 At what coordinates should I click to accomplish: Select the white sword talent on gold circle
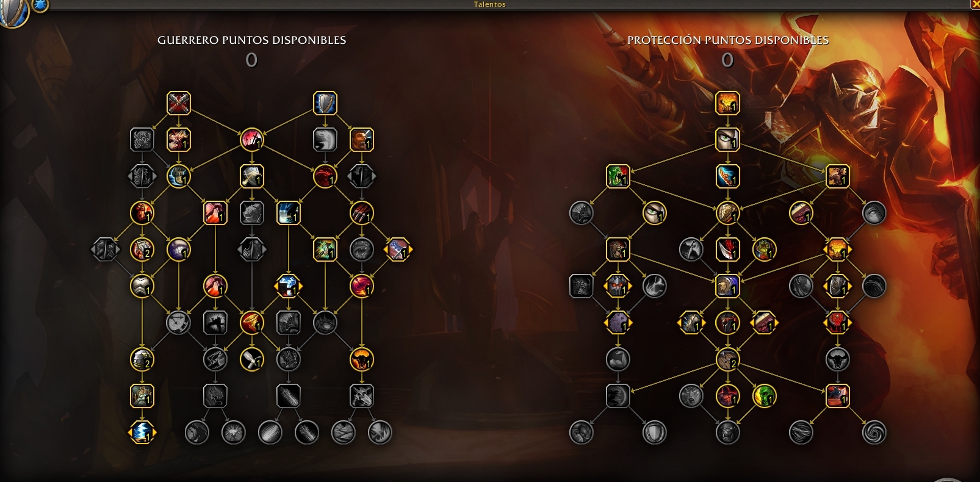pyautogui.click(x=251, y=359)
